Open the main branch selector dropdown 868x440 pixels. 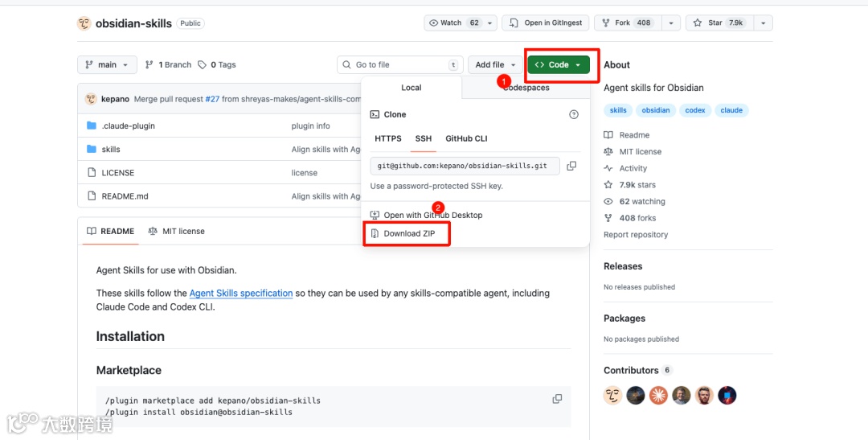point(107,65)
